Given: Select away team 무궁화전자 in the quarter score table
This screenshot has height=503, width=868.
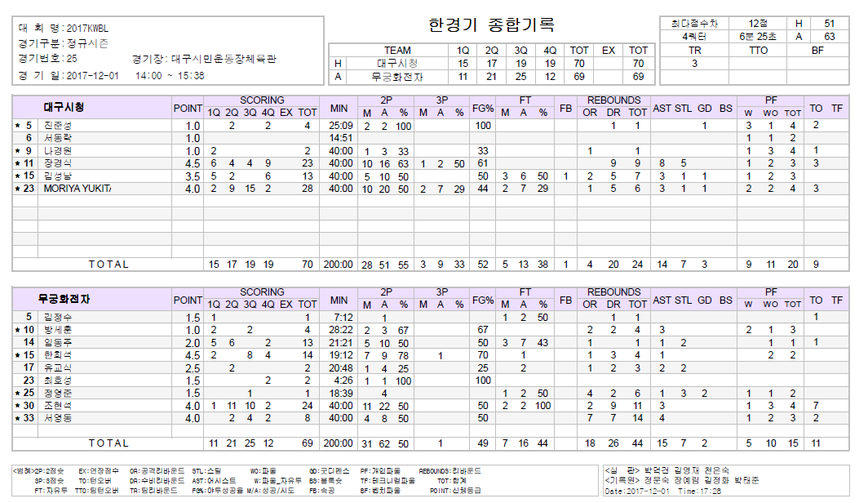Looking at the screenshot, I should click(397, 77).
